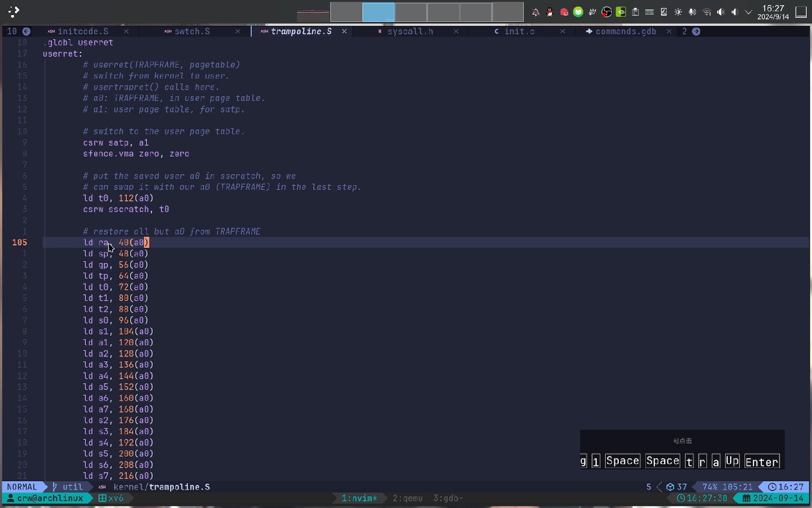Click the 'csrw sscratch, t0' line
Screen dimensions: 812x508
click(x=126, y=209)
